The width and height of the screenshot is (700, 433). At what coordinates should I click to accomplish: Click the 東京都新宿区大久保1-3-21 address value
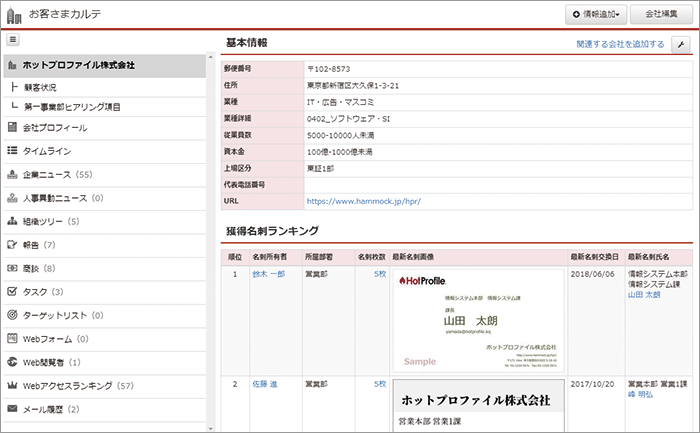point(352,86)
